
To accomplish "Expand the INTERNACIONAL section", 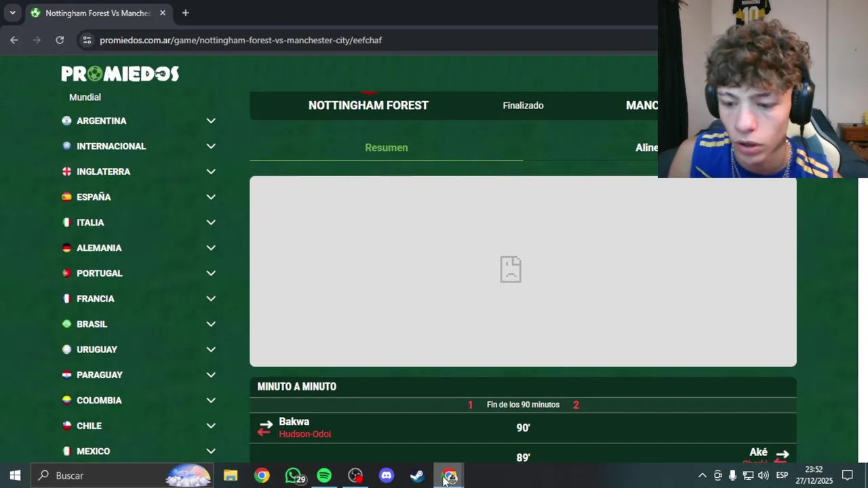I will [211, 146].
